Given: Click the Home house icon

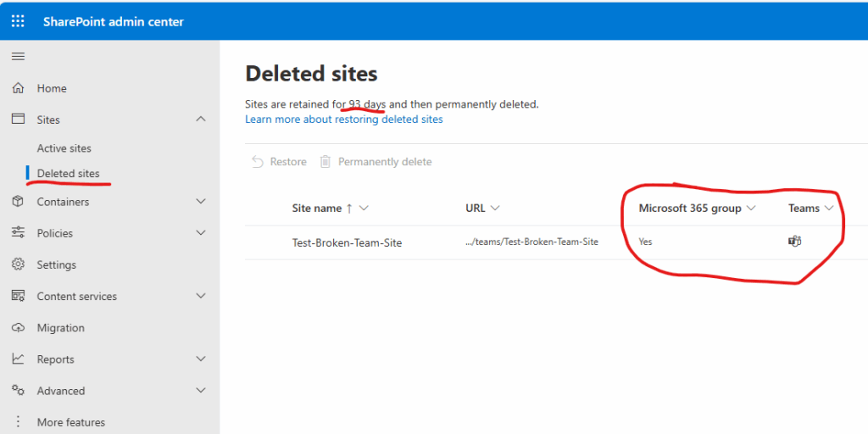Looking at the screenshot, I should coord(19,88).
